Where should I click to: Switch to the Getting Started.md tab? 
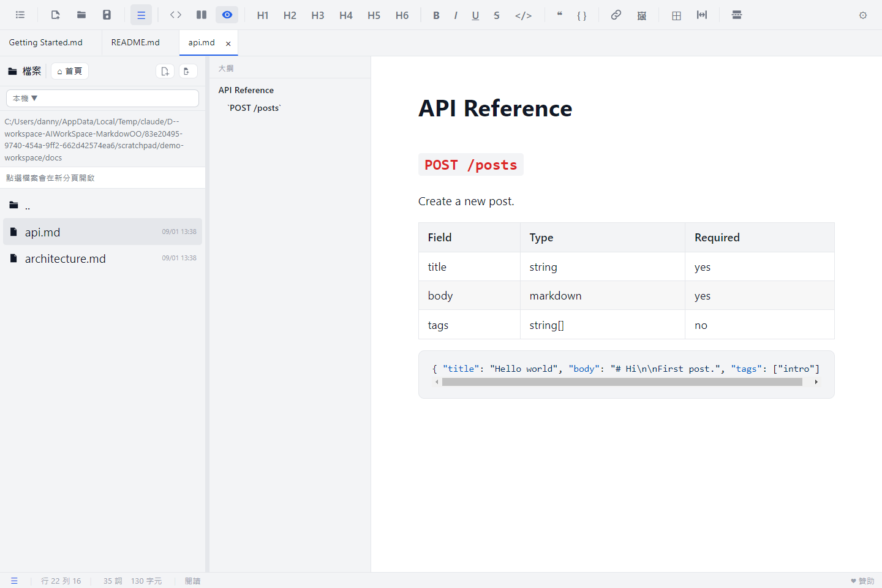tap(46, 43)
